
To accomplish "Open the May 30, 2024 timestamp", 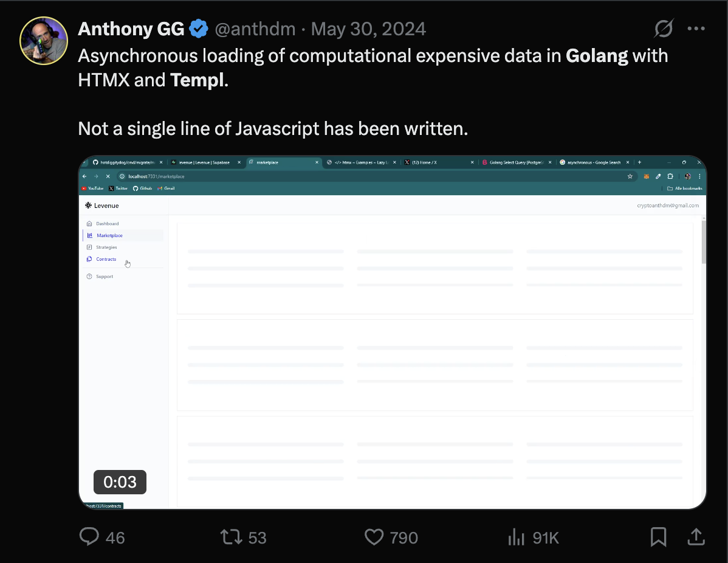I will coord(368,29).
